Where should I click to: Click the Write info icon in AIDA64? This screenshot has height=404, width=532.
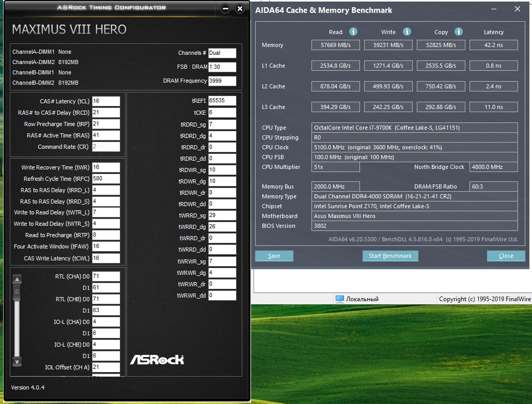point(407,32)
